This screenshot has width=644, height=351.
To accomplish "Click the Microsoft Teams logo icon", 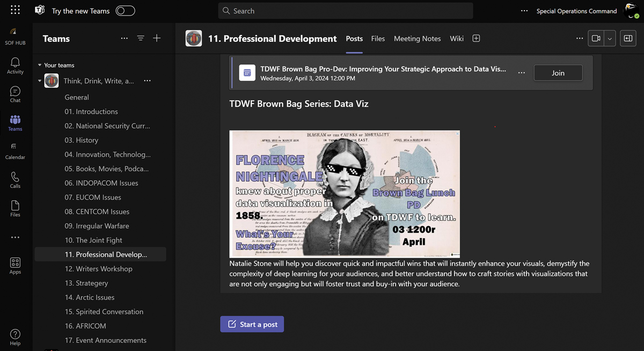I will 40,10.
